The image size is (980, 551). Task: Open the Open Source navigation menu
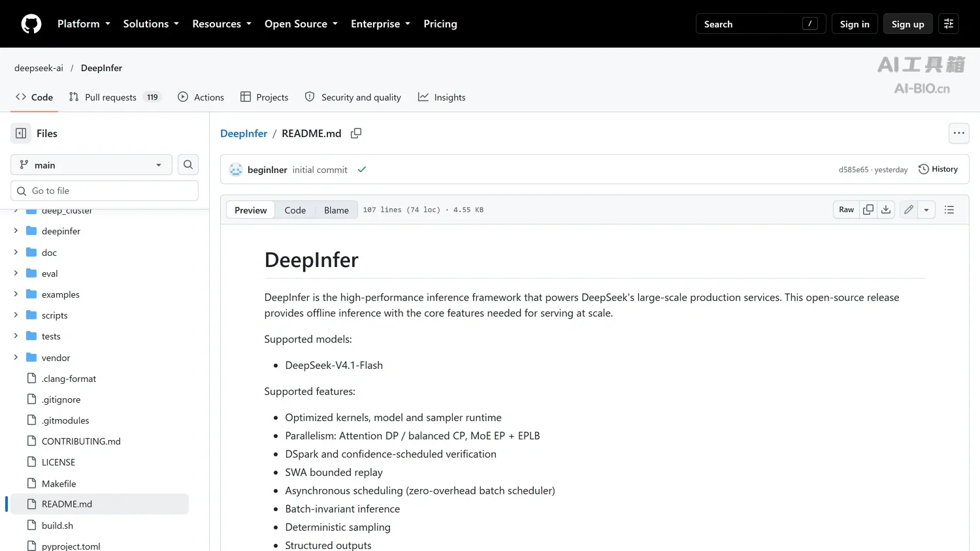click(x=301, y=24)
